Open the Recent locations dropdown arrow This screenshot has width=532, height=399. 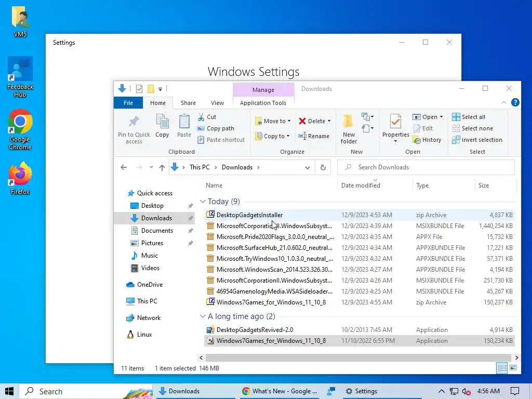click(151, 167)
